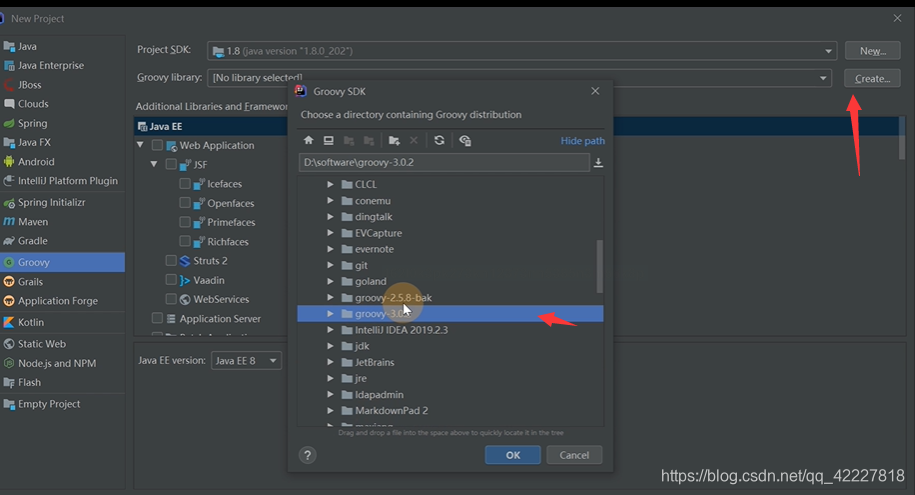915x495 pixels.
Task: Refresh the directory tree
Action: pyautogui.click(x=439, y=140)
